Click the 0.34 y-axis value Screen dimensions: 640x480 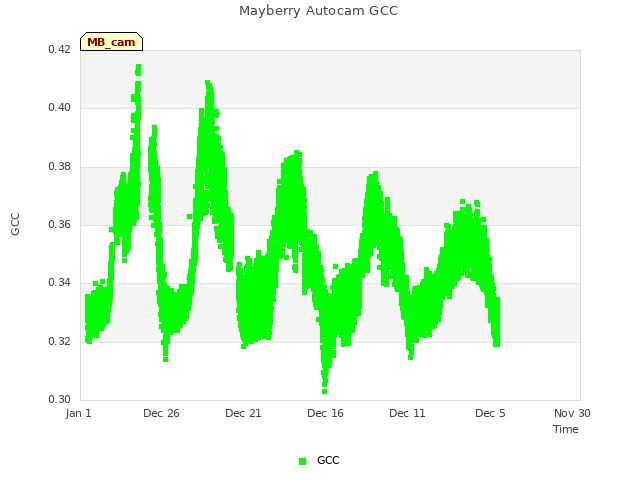pos(60,282)
